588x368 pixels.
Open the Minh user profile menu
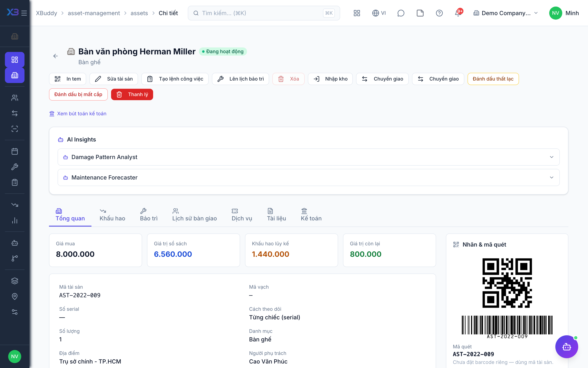564,13
